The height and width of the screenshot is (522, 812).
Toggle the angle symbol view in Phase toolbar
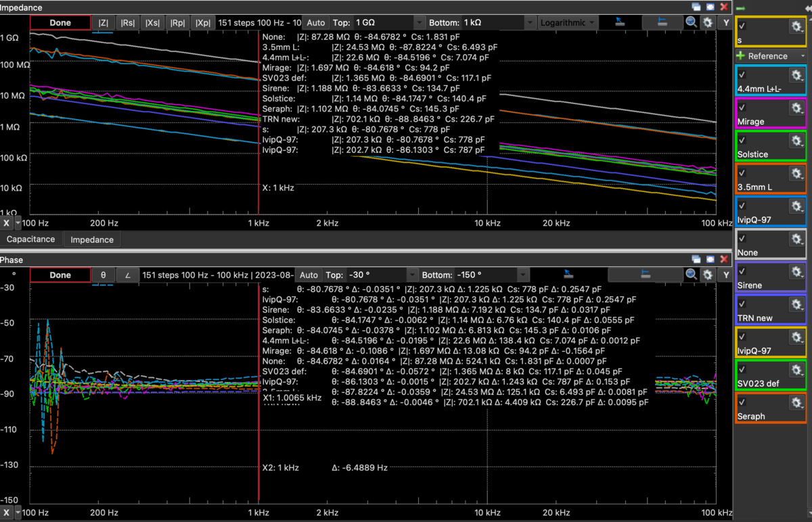pos(127,275)
